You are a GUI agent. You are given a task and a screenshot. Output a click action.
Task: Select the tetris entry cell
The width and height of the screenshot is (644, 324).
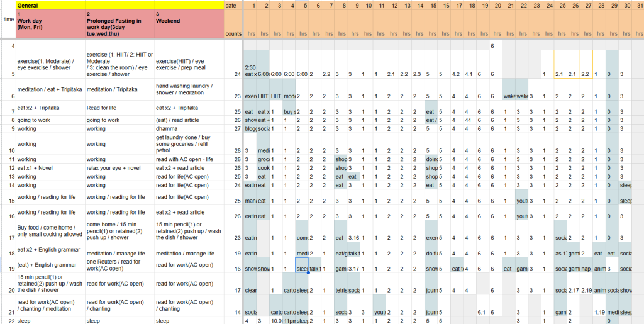[340, 290]
